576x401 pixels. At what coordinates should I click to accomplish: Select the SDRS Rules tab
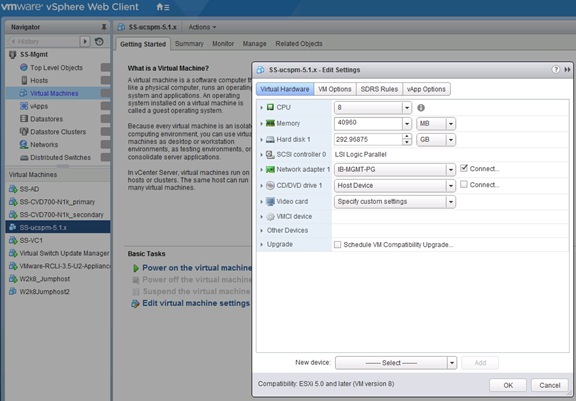[x=379, y=89]
